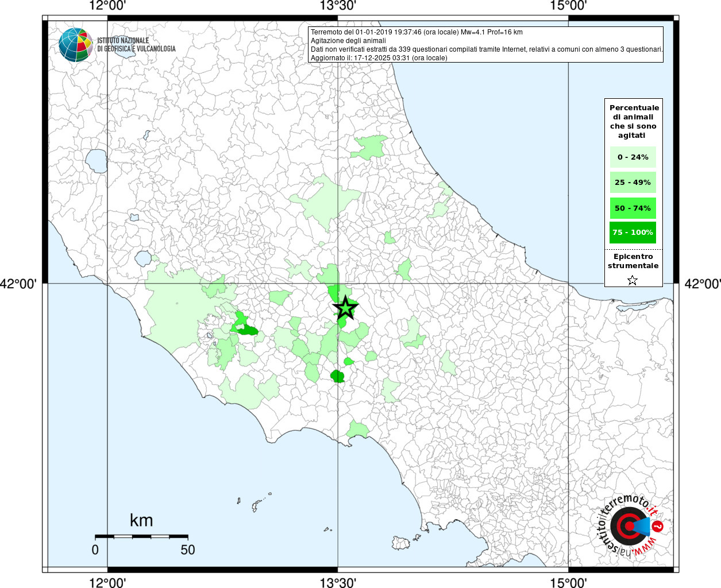The image size is (721, 588).
Task: Click Lake Bracciano on the map
Action: (143, 258)
